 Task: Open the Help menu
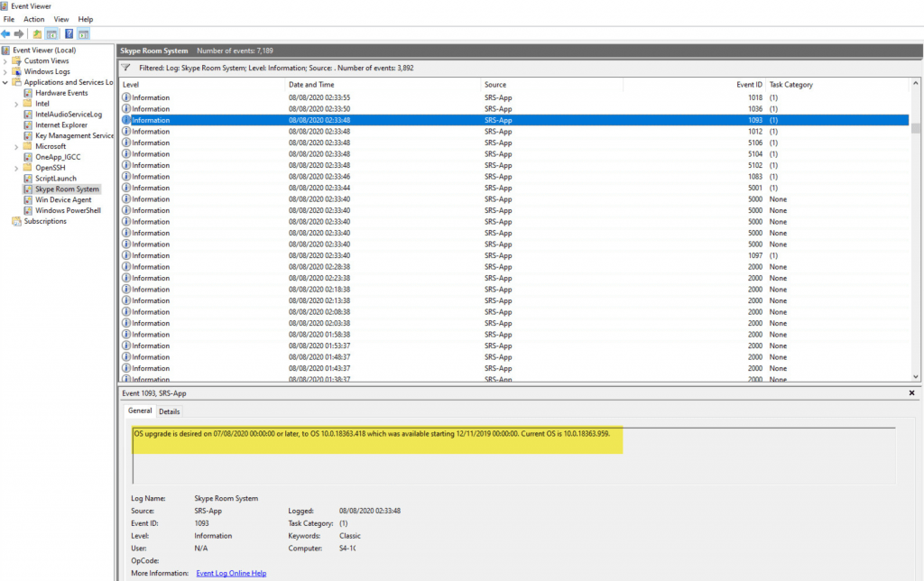pos(86,20)
